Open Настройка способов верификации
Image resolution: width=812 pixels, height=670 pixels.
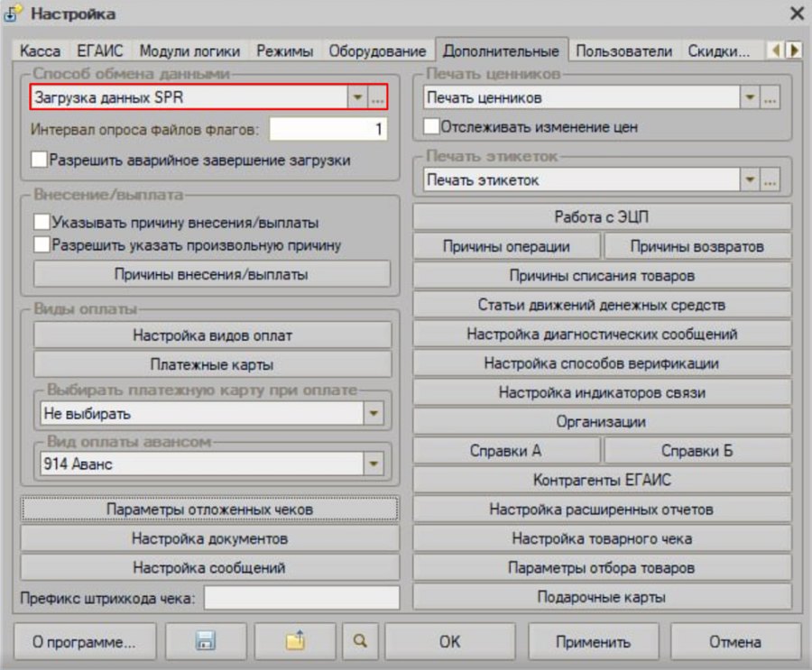602,363
